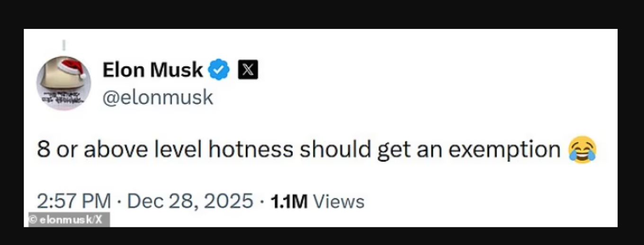Click the © elonmusk/X watermark caption
The image size is (644, 245).
pyautogui.click(x=65, y=220)
